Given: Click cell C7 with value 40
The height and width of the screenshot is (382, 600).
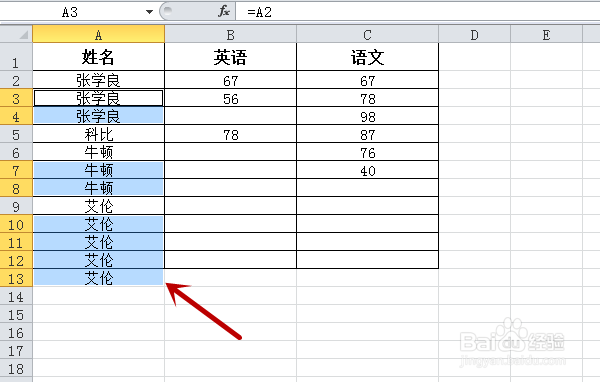Looking at the screenshot, I should (367, 170).
